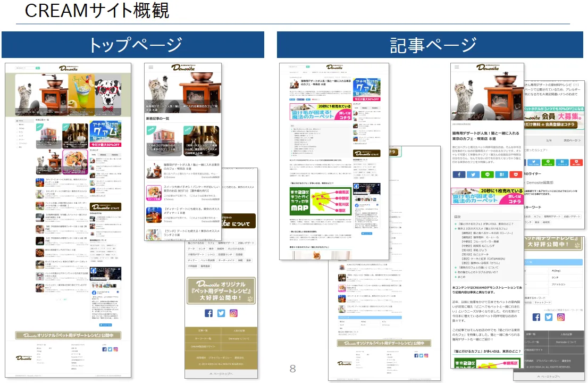Click 会員大募集 registration banner
Viewport: 588px width, 383px height.
point(554,118)
